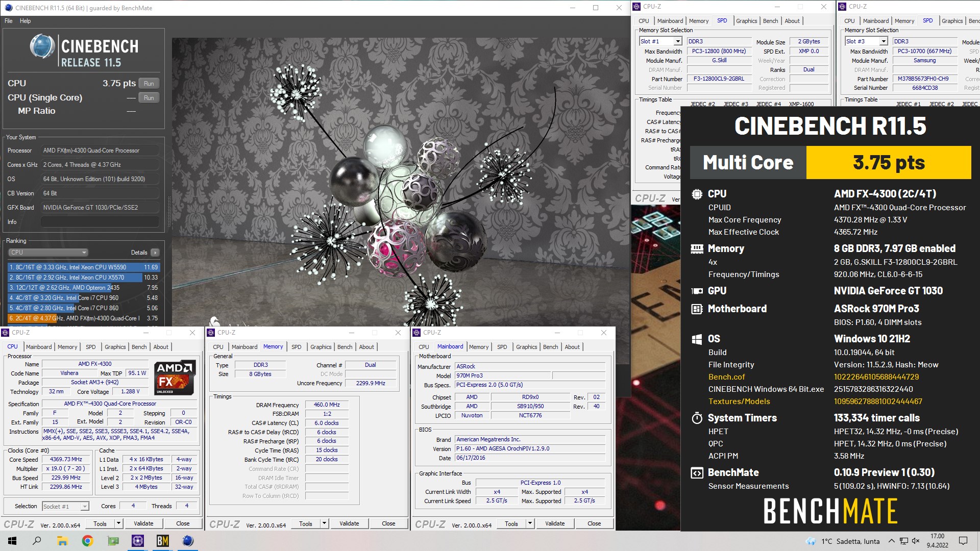Select highlighted AMD FX-4300 ranking row
Screen dimensions: 980x551
[84, 318]
